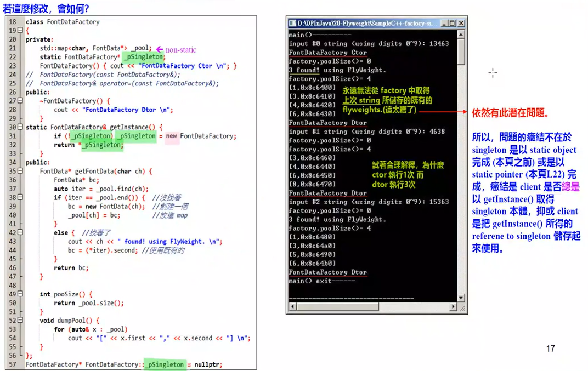The width and height of the screenshot is (588, 371).
Task: Click the slide heading '若這麼修改，會如何?'
Action: click(x=46, y=8)
